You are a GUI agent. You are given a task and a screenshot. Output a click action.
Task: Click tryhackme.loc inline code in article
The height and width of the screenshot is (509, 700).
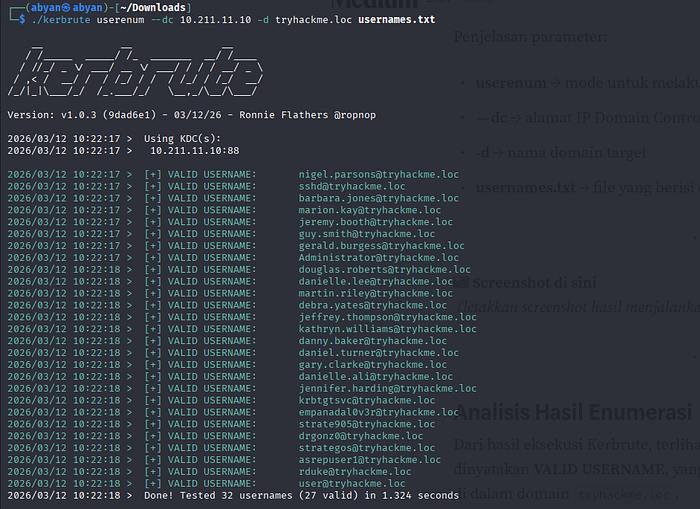(x=624, y=495)
